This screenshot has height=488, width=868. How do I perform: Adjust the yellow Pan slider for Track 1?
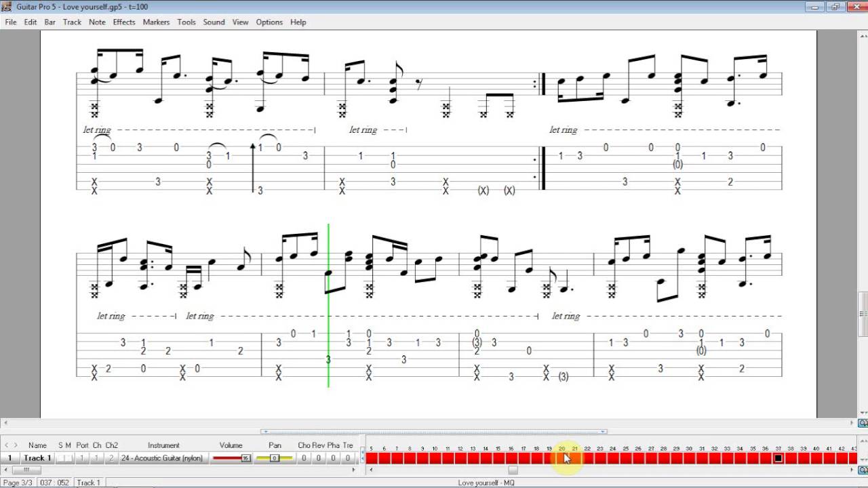[x=275, y=458]
